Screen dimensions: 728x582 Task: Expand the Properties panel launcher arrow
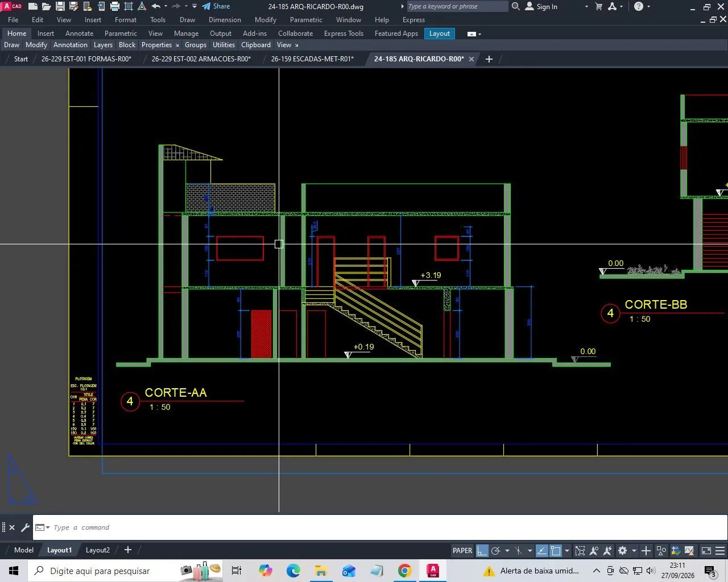177,45
